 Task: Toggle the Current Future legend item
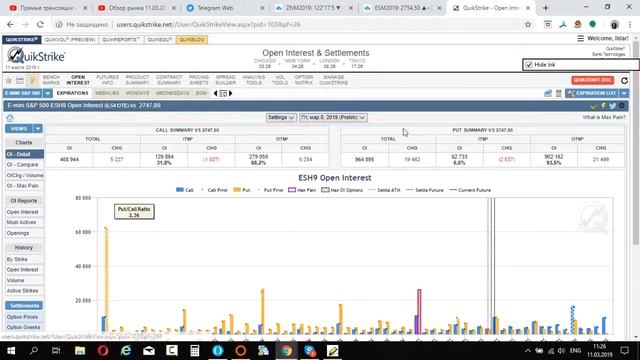pos(470,190)
